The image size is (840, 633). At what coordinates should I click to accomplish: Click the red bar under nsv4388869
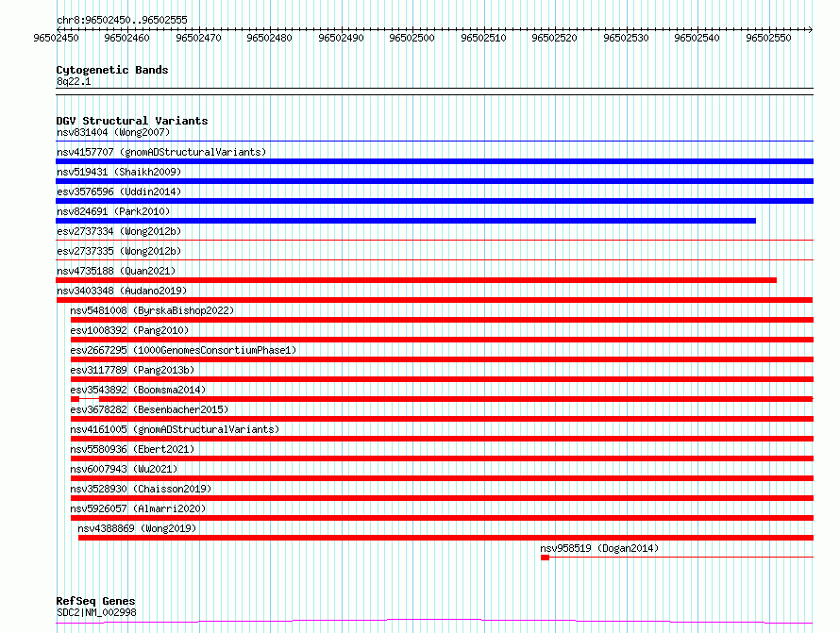pos(445,538)
